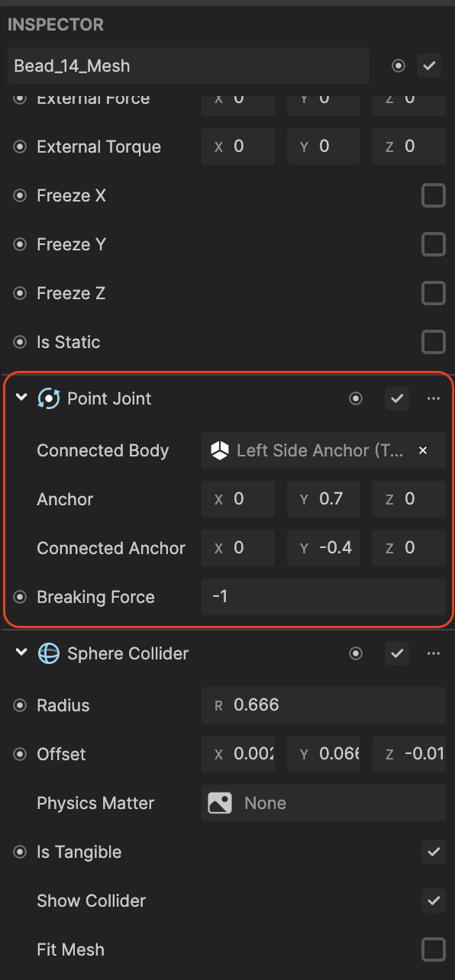The image size is (455, 980).
Task: Click the signal dot beside Breaking Force
Action: (20, 597)
